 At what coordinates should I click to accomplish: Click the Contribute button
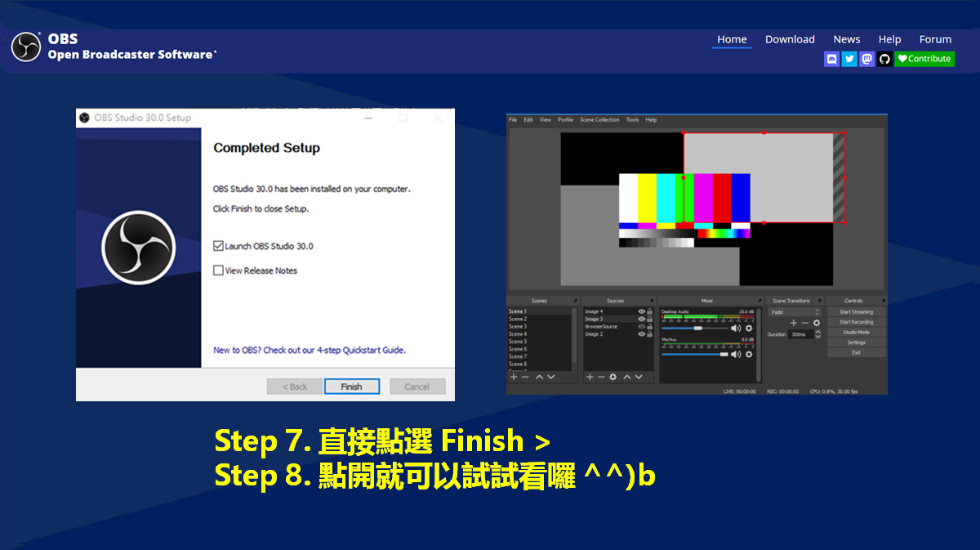tap(924, 59)
